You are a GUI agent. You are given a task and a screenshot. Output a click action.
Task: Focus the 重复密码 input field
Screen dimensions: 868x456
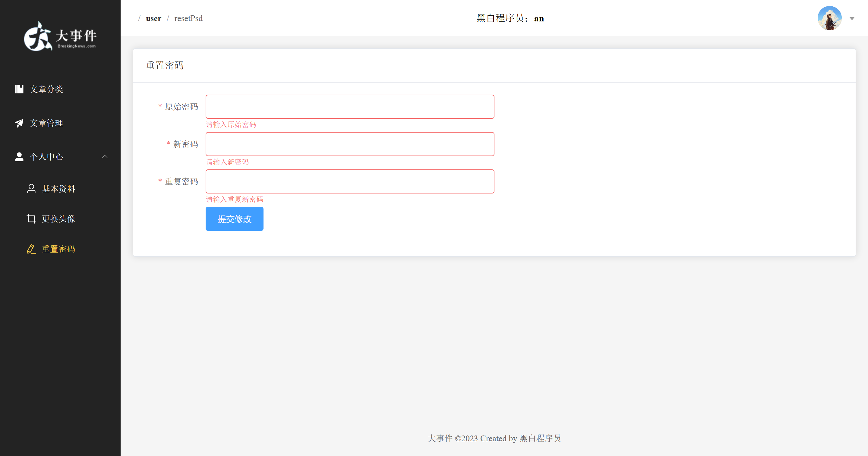350,181
